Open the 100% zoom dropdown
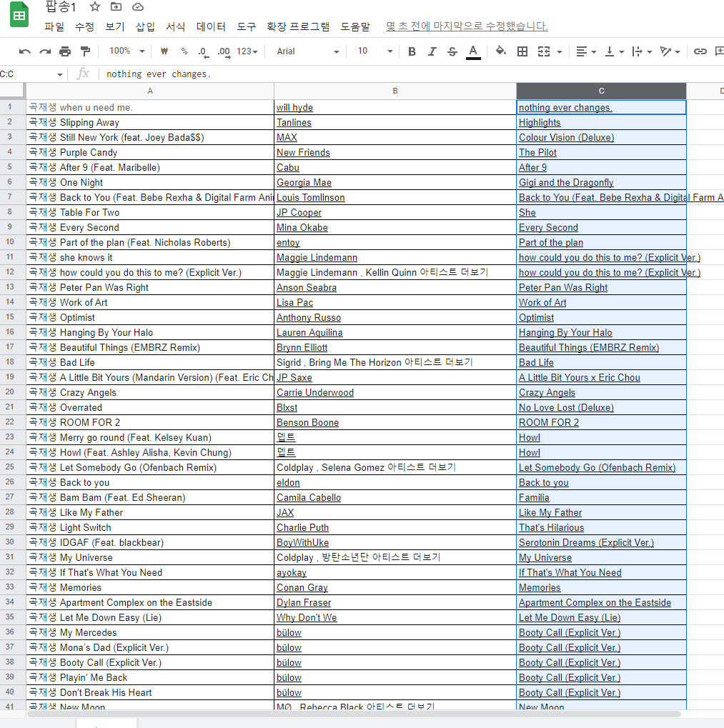Screen dimensions: 724x728 (x=127, y=51)
